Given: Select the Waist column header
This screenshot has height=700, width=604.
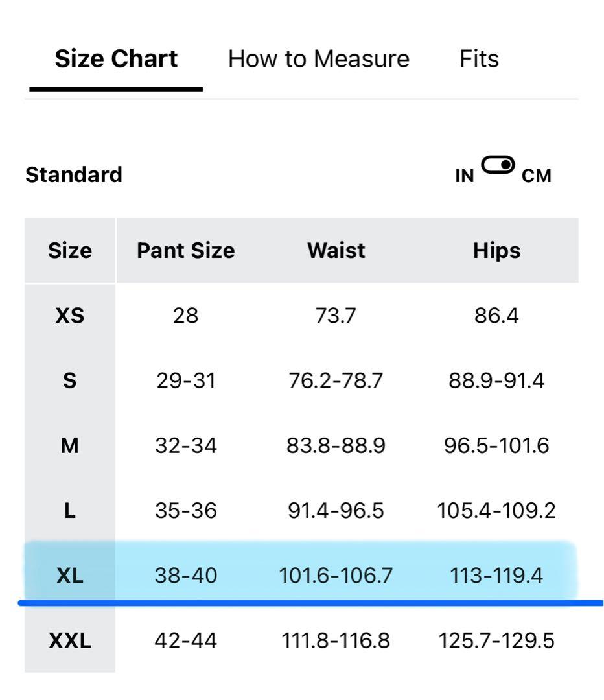Looking at the screenshot, I should click(336, 250).
